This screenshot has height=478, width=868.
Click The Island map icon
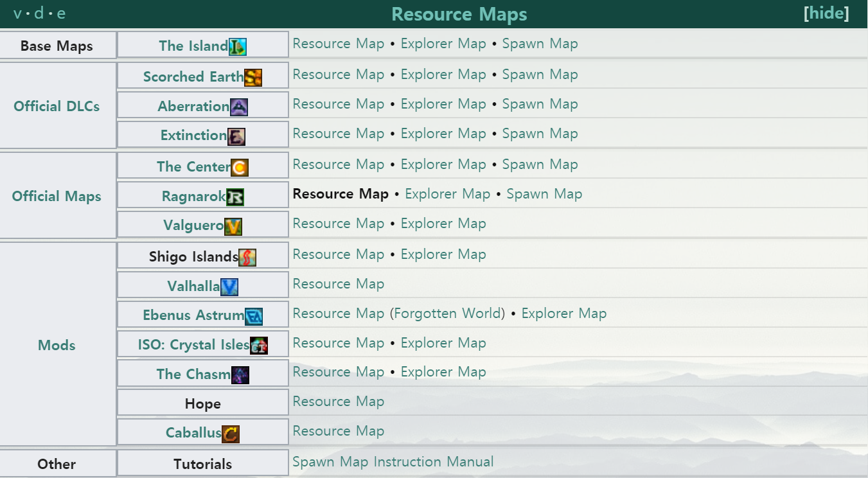click(238, 46)
